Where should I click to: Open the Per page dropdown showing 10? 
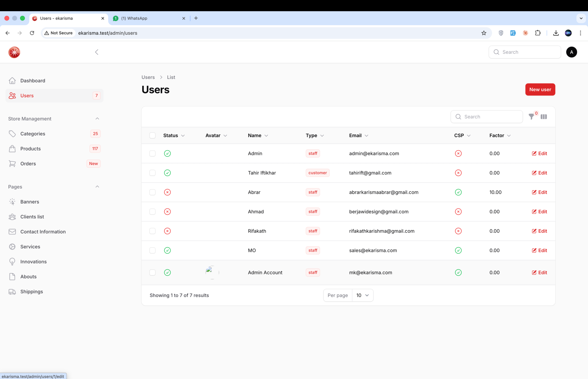(362, 295)
